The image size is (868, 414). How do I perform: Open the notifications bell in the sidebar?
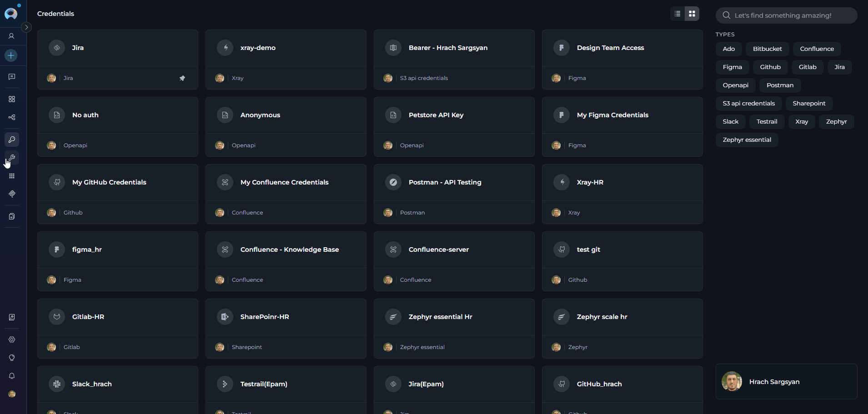[x=12, y=376]
